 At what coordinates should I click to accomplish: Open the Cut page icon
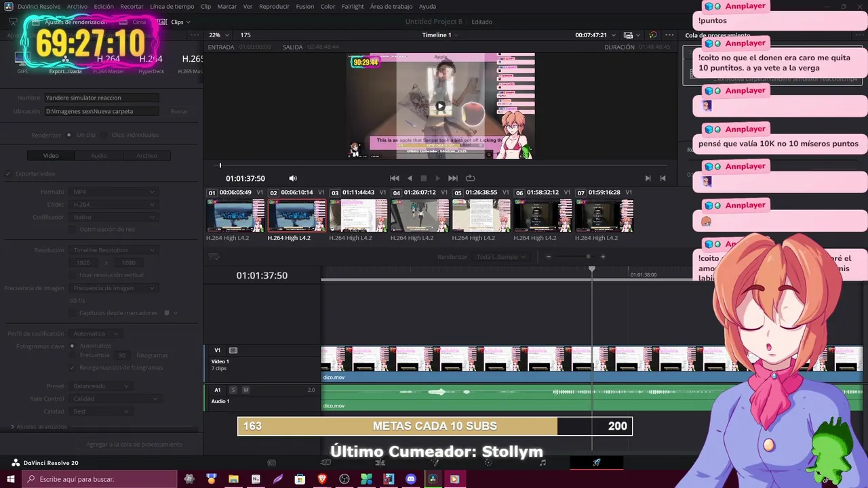tap(325, 463)
